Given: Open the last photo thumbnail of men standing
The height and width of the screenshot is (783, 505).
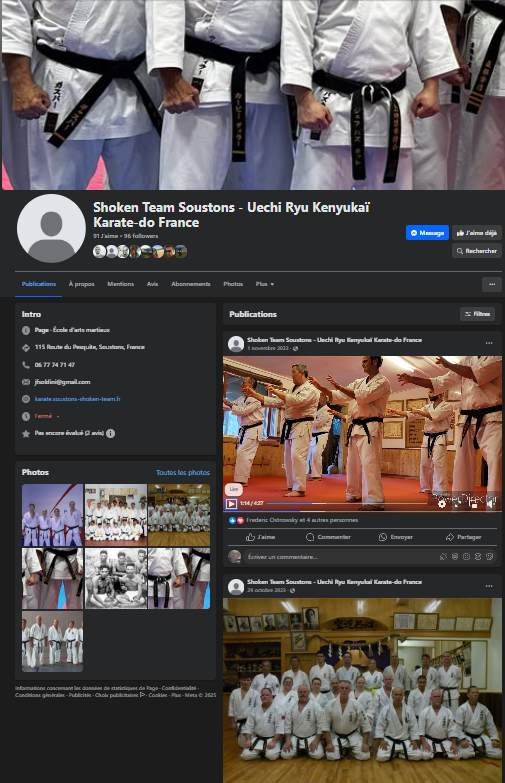Looking at the screenshot, I should click(x=52, y=641).
